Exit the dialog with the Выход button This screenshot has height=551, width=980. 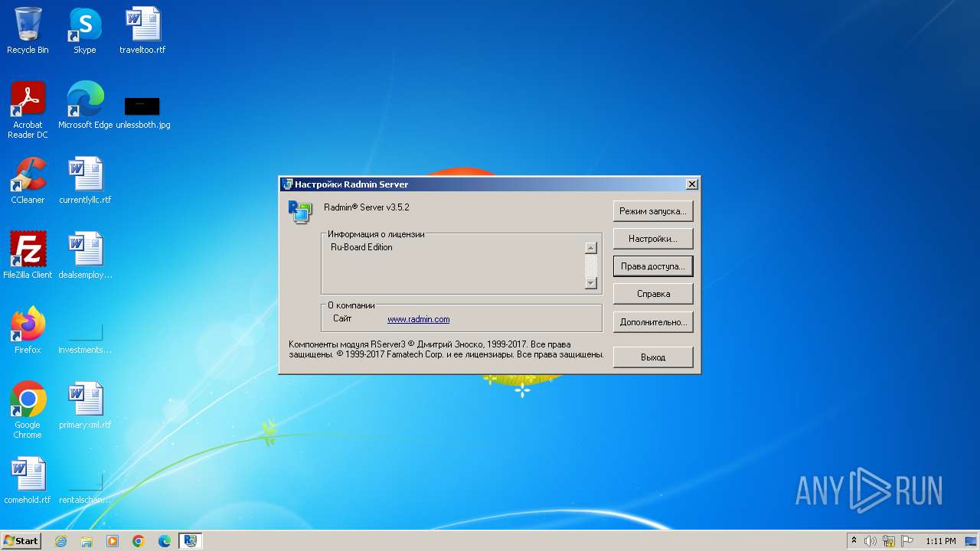[653, 357]
